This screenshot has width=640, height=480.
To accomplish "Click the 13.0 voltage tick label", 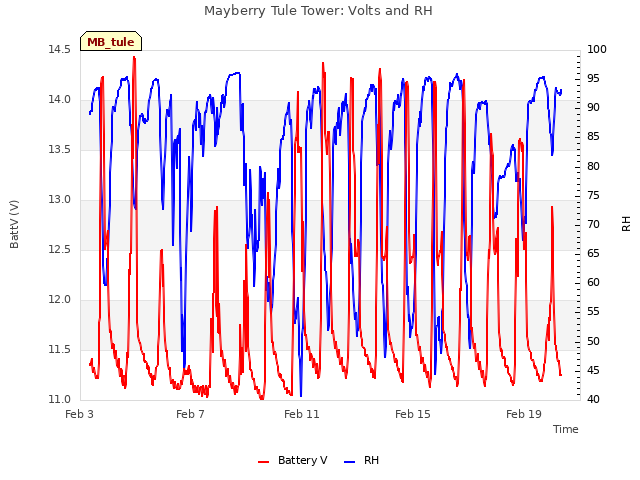I will [x=60, y=200].
